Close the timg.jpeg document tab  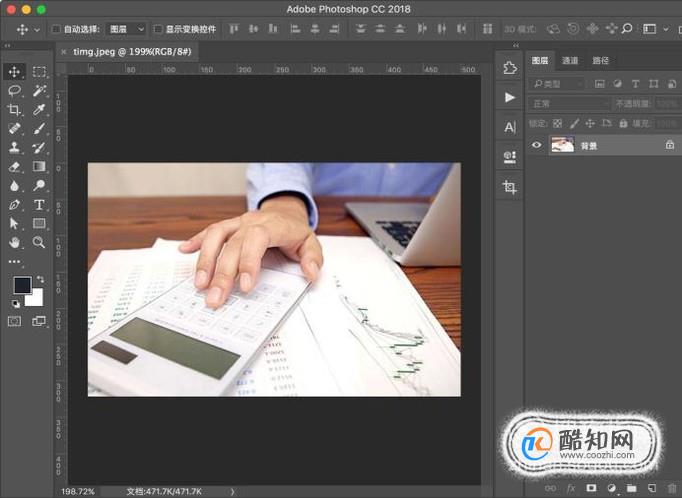pyautogui.click(x=64, y=52)
